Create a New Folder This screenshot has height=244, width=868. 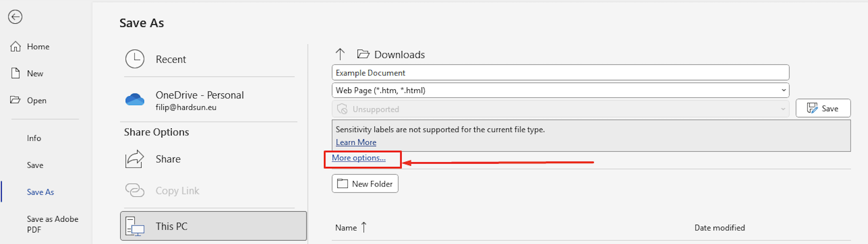coord(365,183)
